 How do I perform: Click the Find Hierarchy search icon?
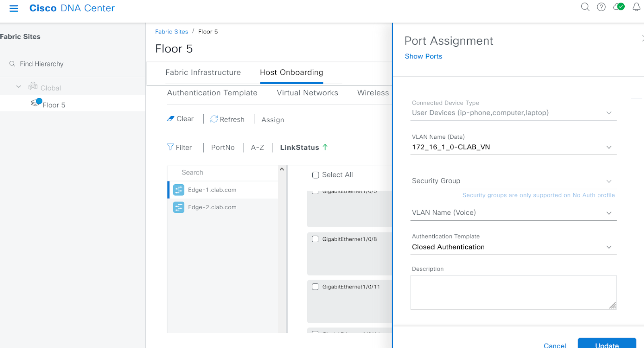(x=12, y=64)
